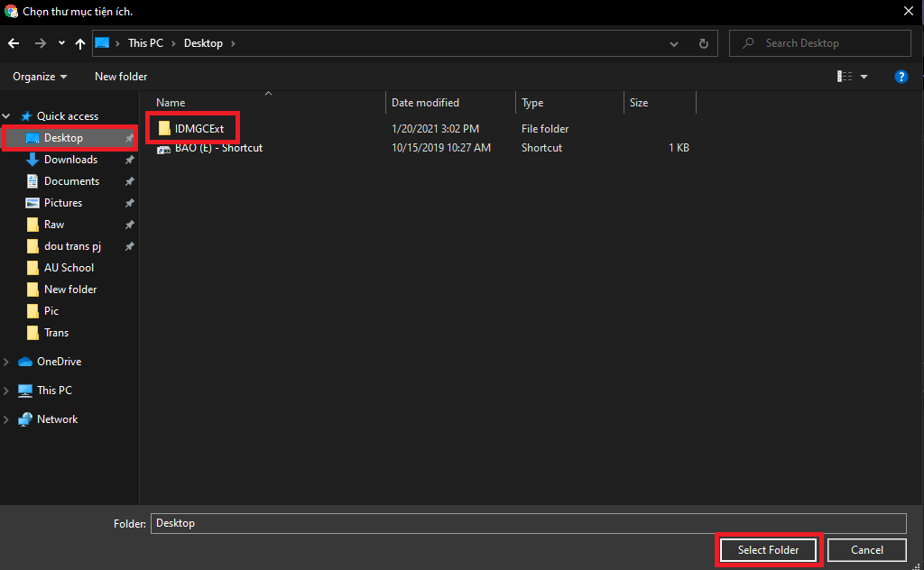Open the Pic folder in sidebar
This screenshot has width=924, height=570.
pyautogui.click(x=51, y=311)
